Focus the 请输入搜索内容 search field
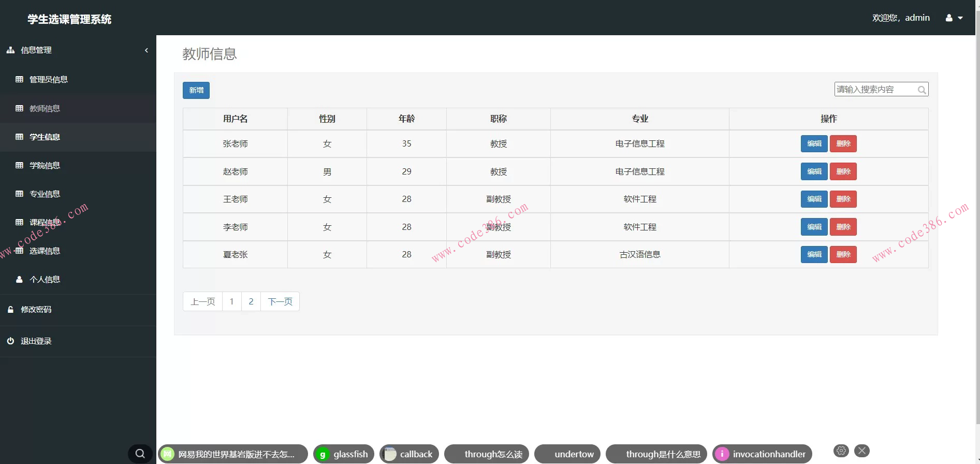Screen dimensions: 980x464 (x=875, y=90)
